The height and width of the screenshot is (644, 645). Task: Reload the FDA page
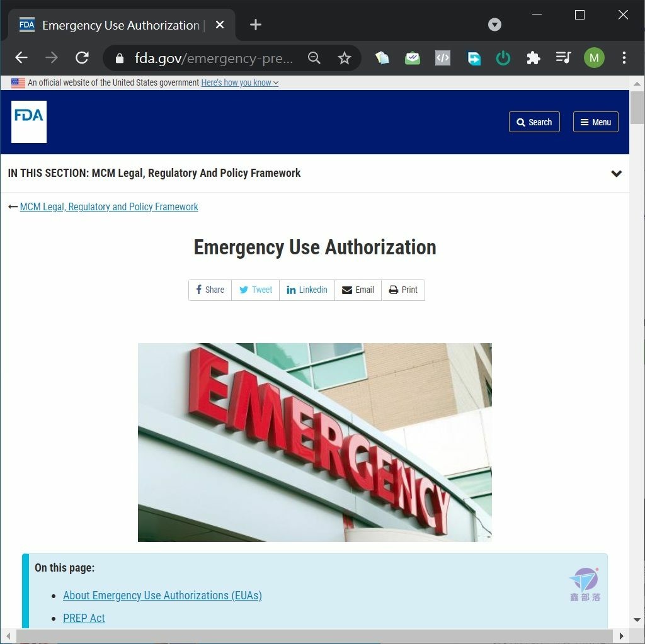tap(83, 57)
